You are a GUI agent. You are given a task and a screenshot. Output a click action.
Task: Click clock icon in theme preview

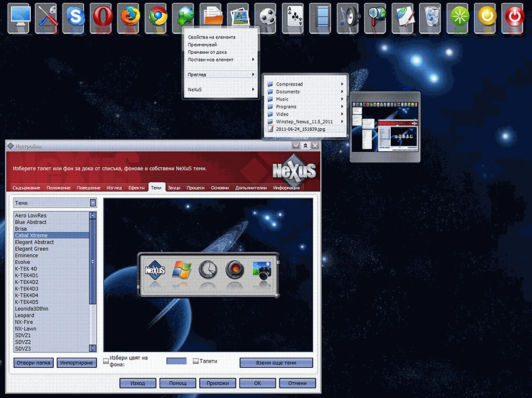208,270
